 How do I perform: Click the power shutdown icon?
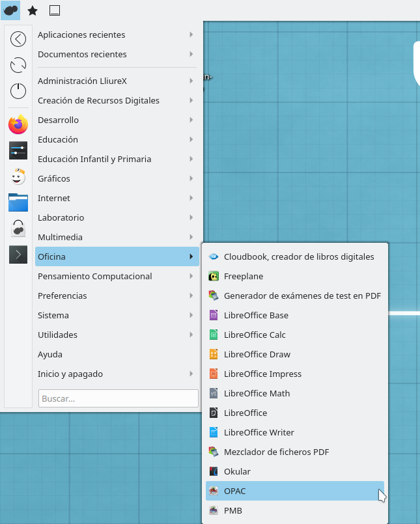[18, 91]
